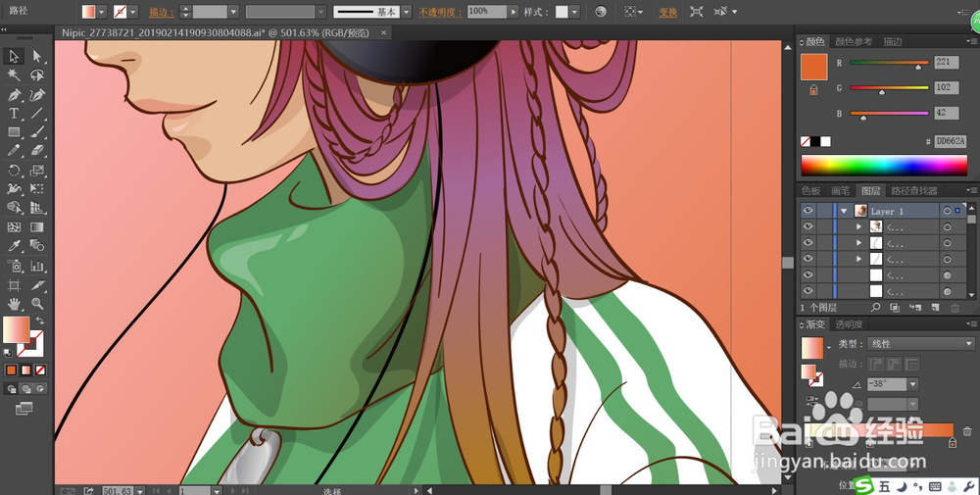Select the Hand tool
The width and height of the screenshot is (980, 495).
[x=14, y=305]
